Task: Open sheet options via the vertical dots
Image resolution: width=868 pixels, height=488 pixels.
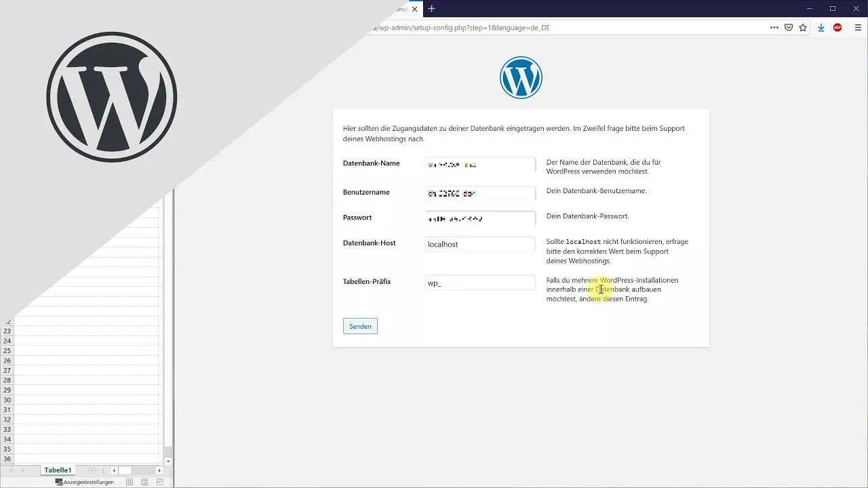Action: (104, 470)
